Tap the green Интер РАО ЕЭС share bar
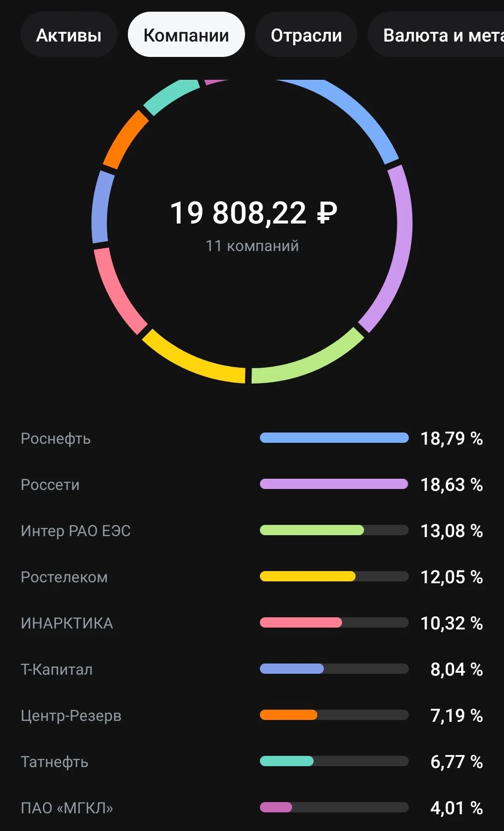The width and height of the screenshot is (504, 831). 334,530
